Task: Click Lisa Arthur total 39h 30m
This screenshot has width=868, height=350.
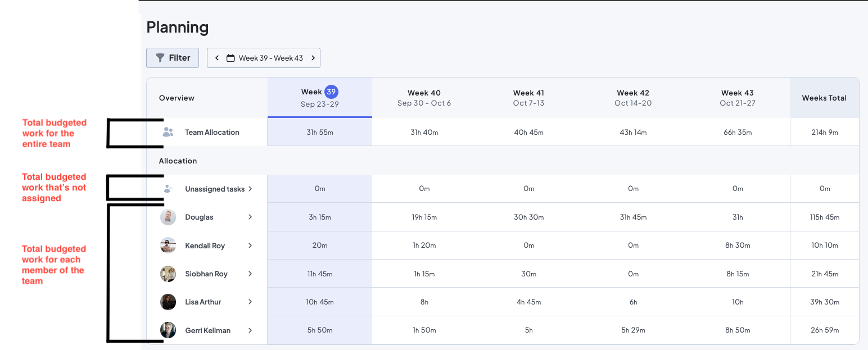Action: click(x=825, y=302)
